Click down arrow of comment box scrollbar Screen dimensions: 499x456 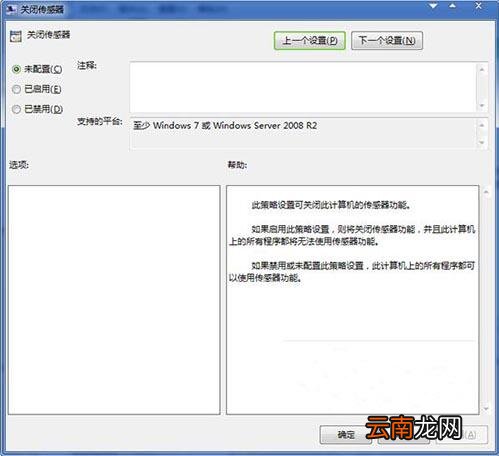click(x=482, y=106)
